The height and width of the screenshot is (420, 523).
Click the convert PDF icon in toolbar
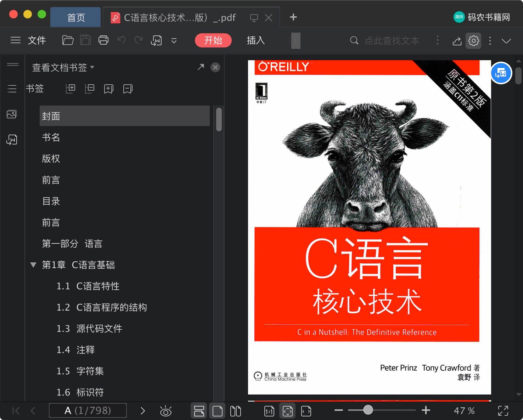point(156,40)
